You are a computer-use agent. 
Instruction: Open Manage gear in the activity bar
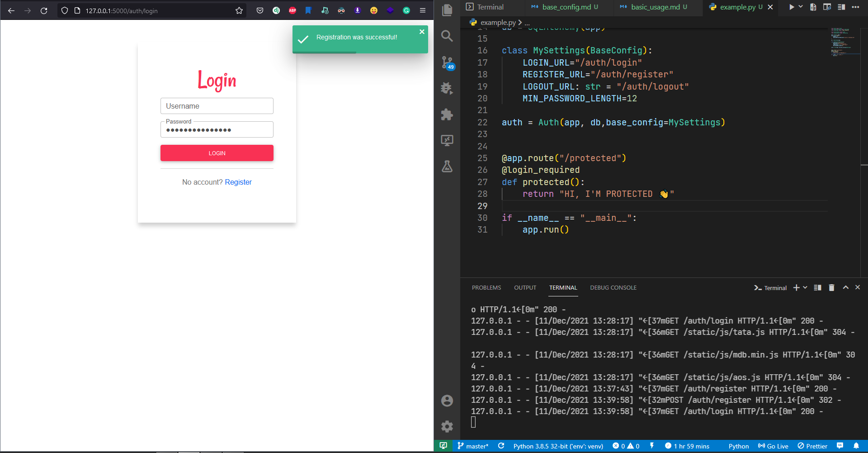click(447, 426)
